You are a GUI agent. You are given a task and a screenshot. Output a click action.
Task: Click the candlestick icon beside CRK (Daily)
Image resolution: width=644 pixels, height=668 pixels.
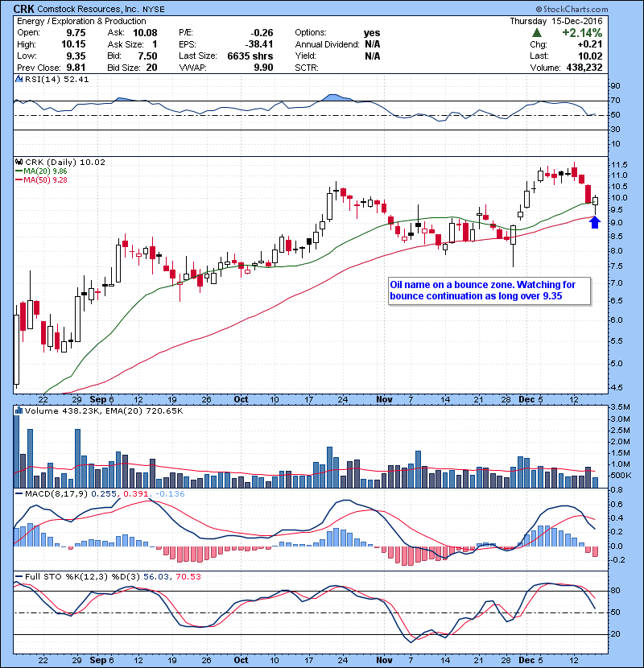(x=19, y=162)
